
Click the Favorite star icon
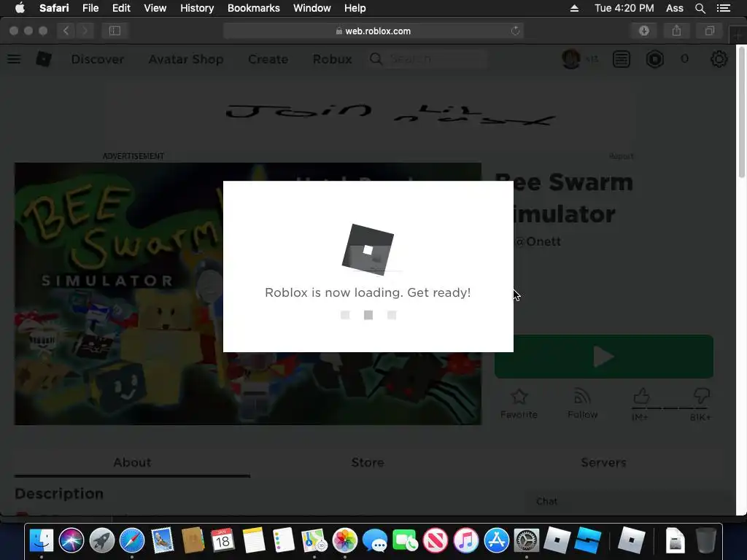[519, 396]
